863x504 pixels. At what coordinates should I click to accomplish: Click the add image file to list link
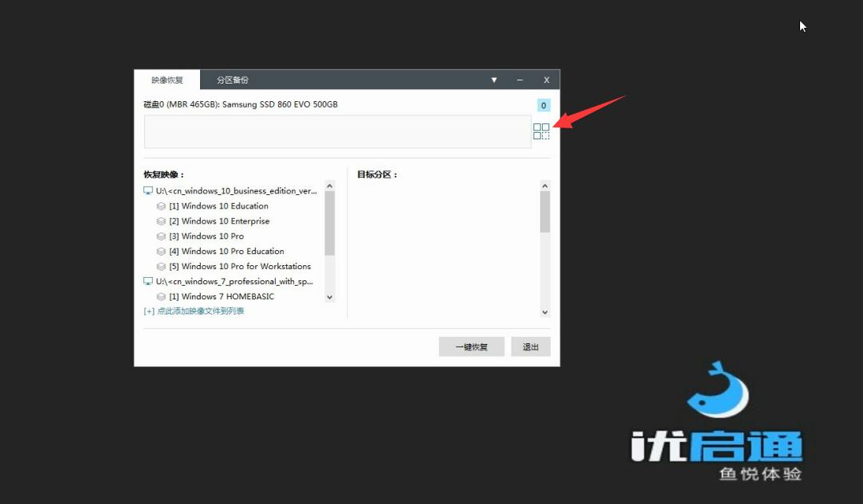194,311
